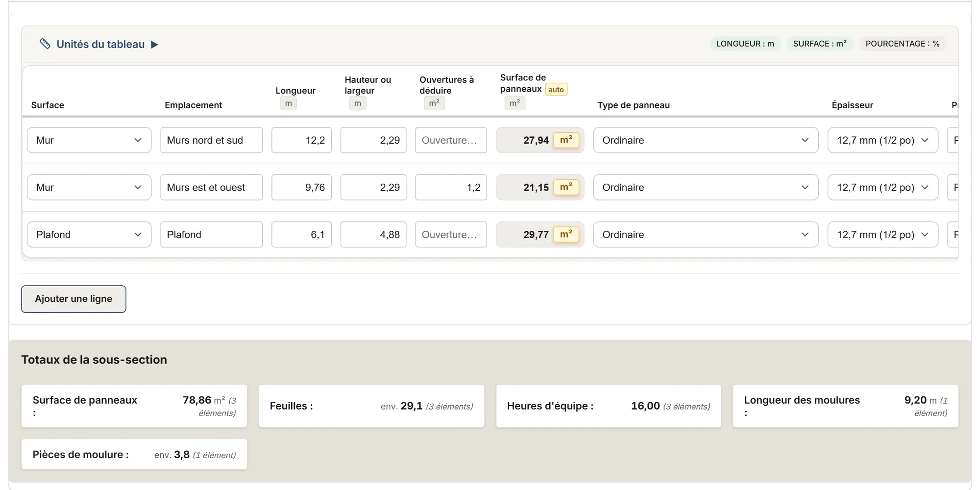Open Type de panneau dropdown in Plafond row
The image size is (980, 490).
point(706,235)
